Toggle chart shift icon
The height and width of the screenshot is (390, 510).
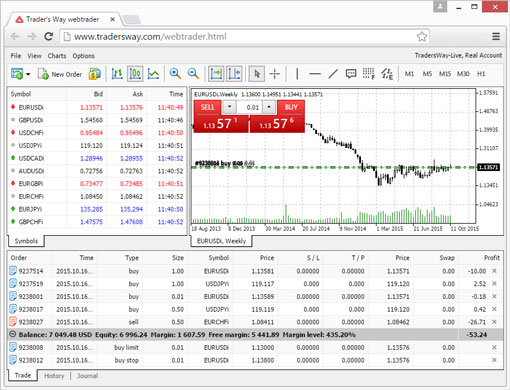(234, 74)
